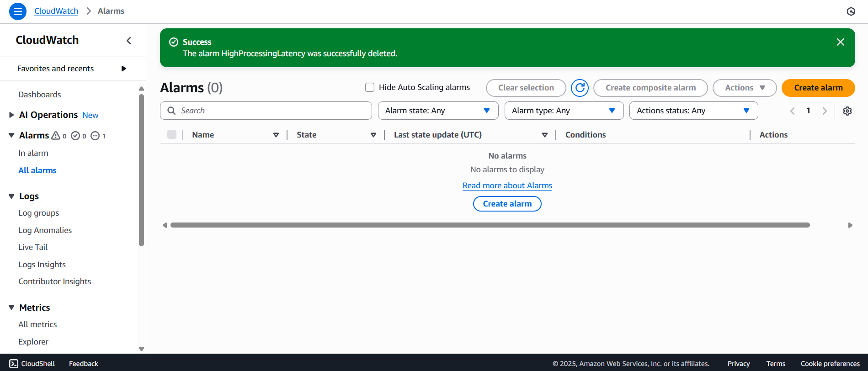The image size is (868, 371).
Task: Open the Alarm state filter dropdown
Action: tap(437, 111)
